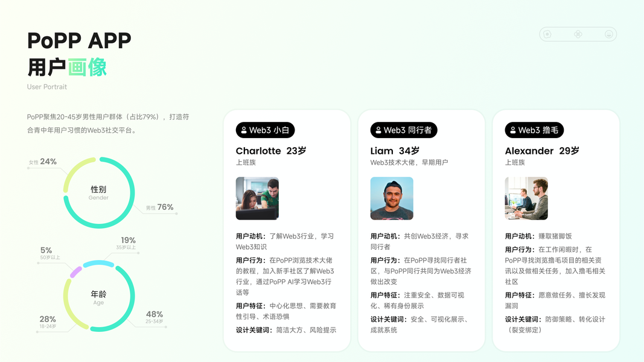Click Liam's 设计关键词 label
This screenshot has width=644, height=362.
[x=389, y=319]
